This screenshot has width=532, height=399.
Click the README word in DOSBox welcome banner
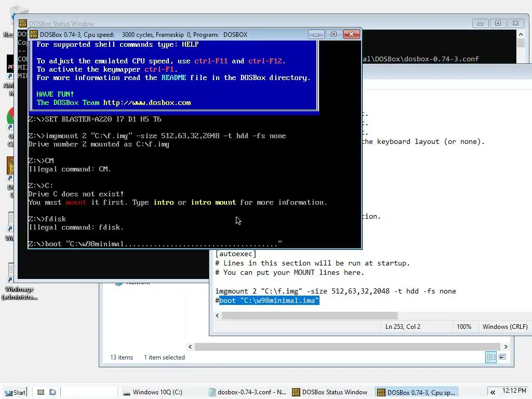pos(174,78)
